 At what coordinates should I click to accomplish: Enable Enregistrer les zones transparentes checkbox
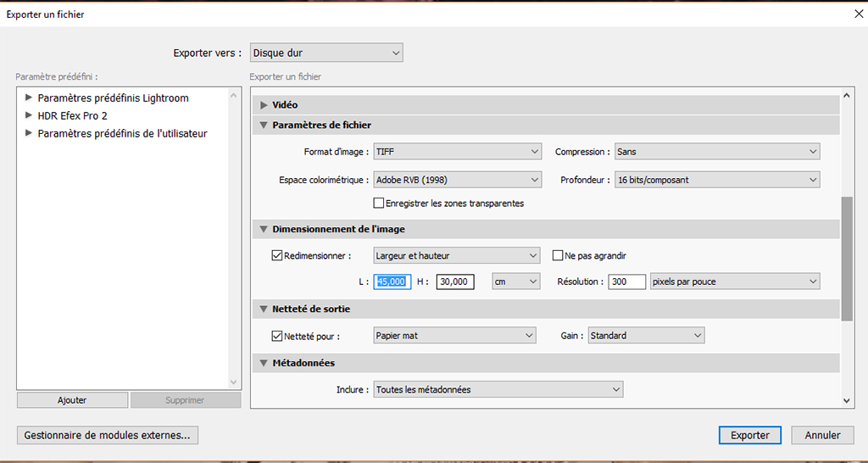379,204
